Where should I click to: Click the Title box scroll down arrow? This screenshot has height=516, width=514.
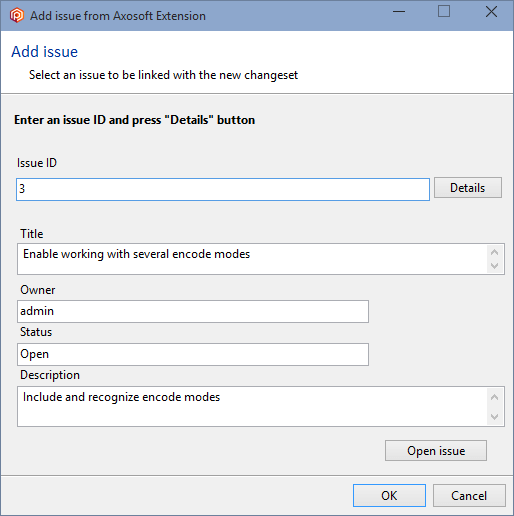(x=495, y=266)
